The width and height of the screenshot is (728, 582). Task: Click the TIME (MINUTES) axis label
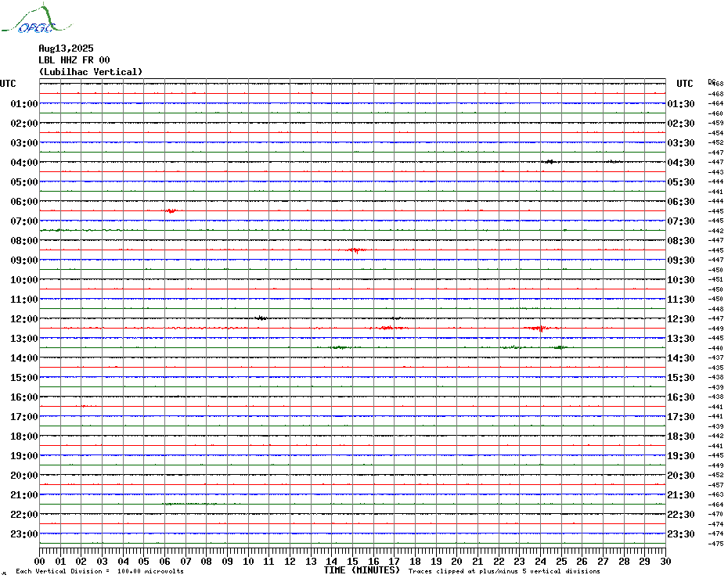(362, 570)
